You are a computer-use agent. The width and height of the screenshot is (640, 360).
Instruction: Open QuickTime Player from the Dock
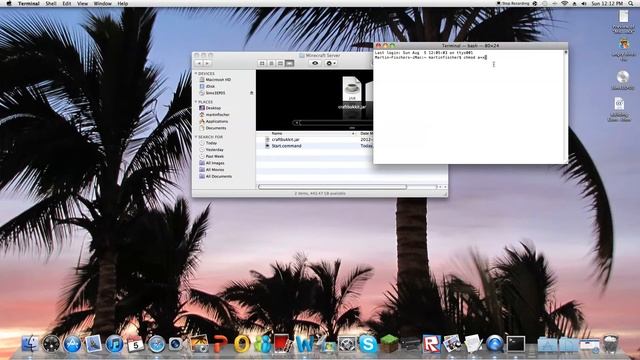click(x=495, y=344)
